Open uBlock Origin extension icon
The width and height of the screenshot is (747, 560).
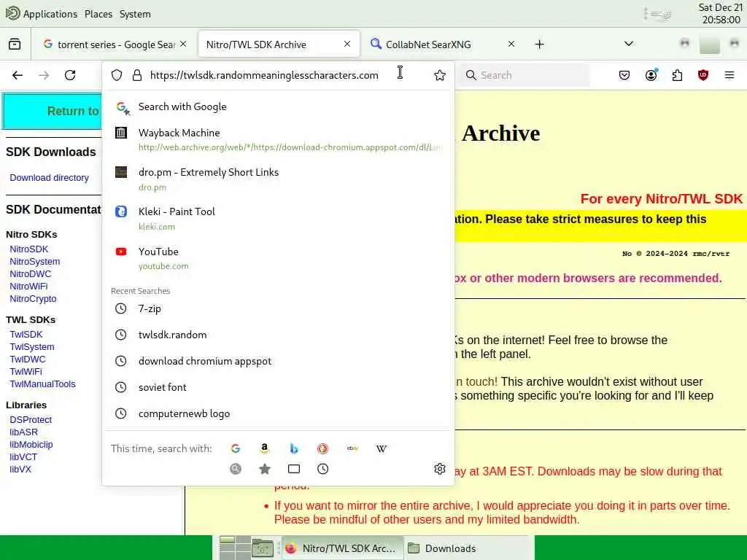(x=703, y=75)
